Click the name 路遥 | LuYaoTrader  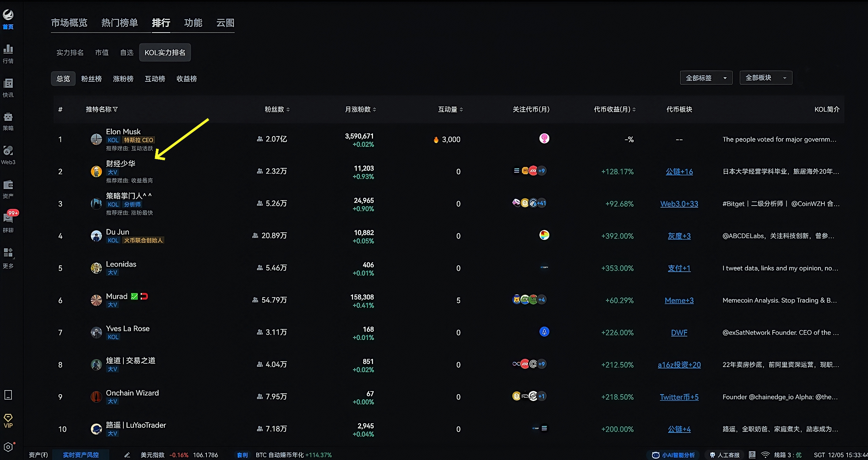pos(136,425)
